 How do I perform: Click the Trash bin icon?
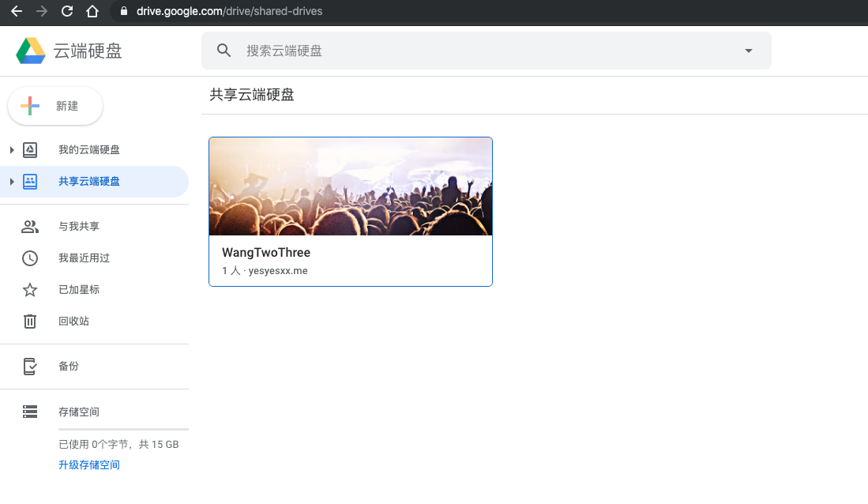coord(30,322)
